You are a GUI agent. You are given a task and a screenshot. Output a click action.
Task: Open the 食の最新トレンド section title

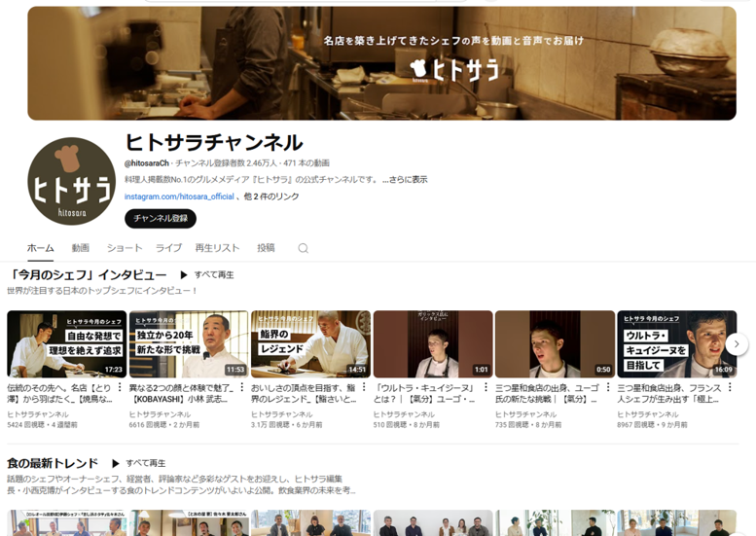[x=53, y=463]
